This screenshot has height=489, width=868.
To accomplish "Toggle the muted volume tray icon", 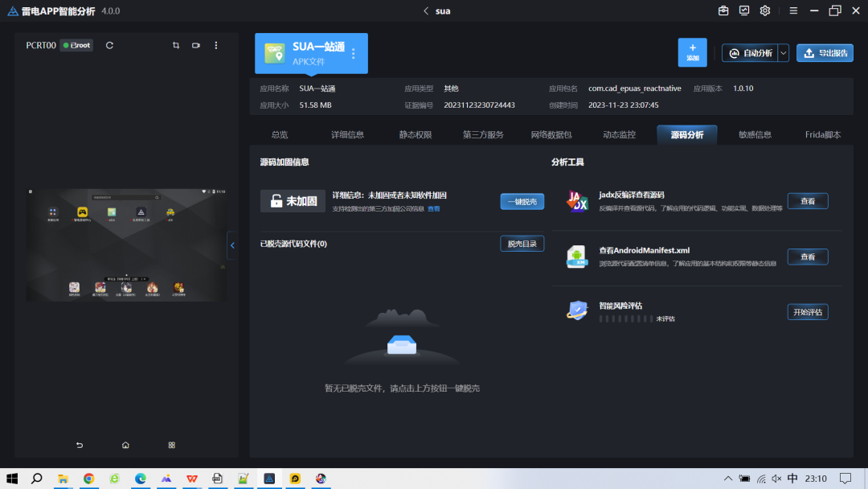I will coord(776,479).
